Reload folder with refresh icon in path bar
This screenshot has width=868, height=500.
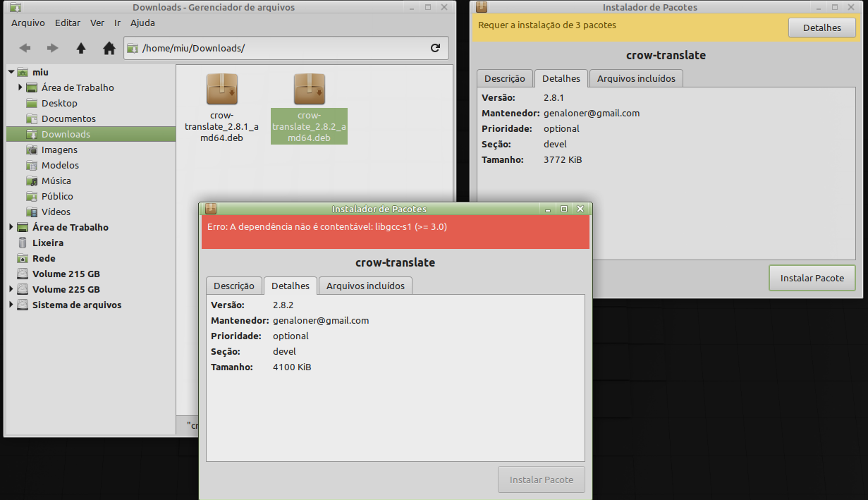[x=435, y=48]
